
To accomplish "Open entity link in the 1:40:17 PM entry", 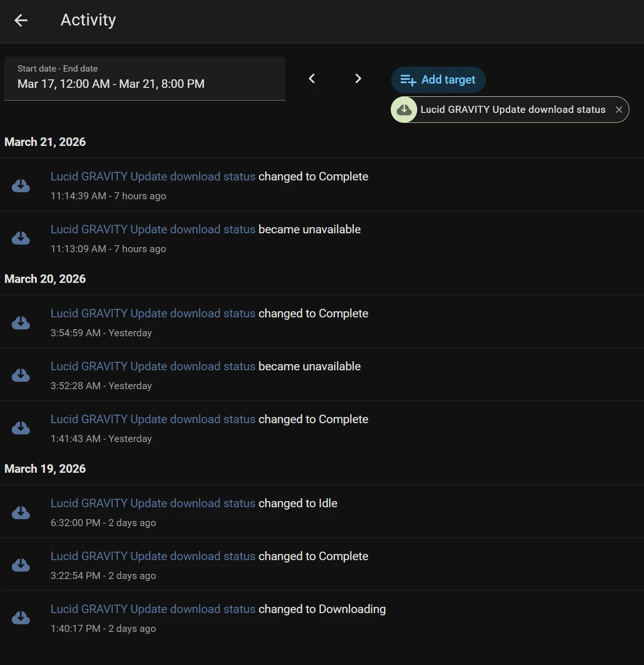I will pos(153,609).
